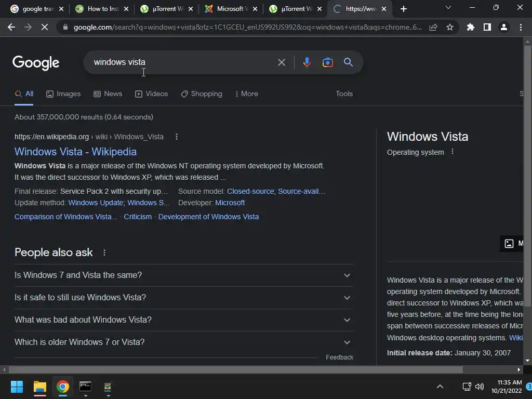The height and width of the screenshot is (399, 532).
Task: Search by image with camera icon
Action: coord(327,62)
